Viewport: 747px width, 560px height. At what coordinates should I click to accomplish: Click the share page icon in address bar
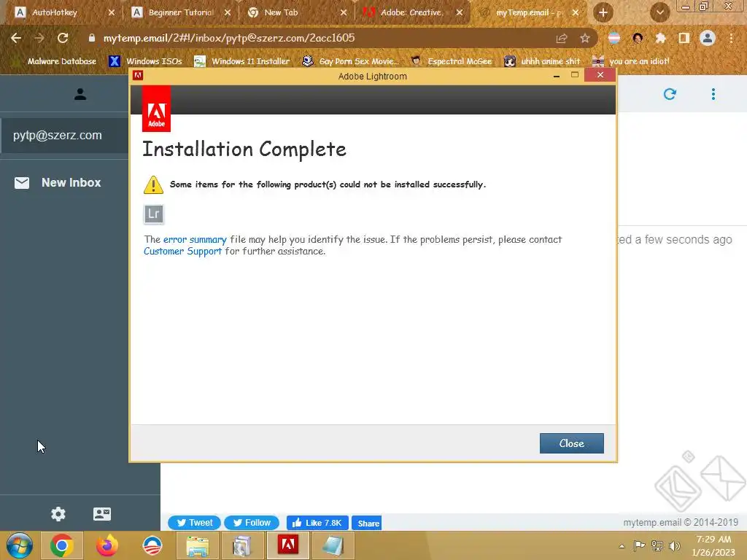click(562, 38)
